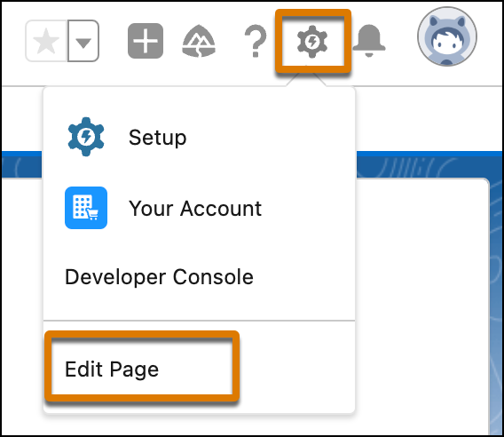Click the Setup gear icon in header
Image resolution: width=504 pixels, height=437 pixels.
(312, 42)
